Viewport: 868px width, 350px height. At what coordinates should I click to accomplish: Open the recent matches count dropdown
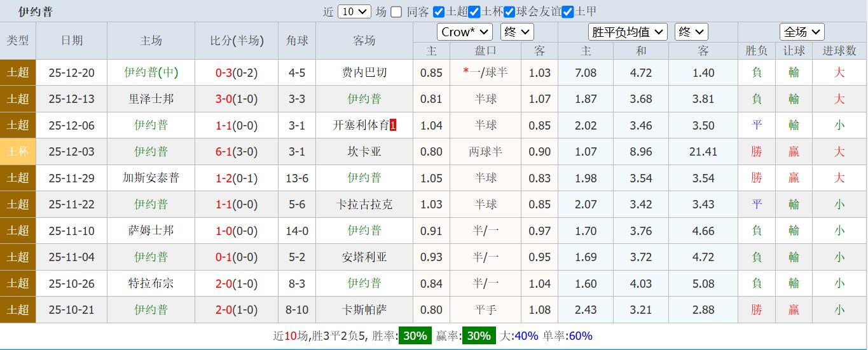click(x=354, y=11)
